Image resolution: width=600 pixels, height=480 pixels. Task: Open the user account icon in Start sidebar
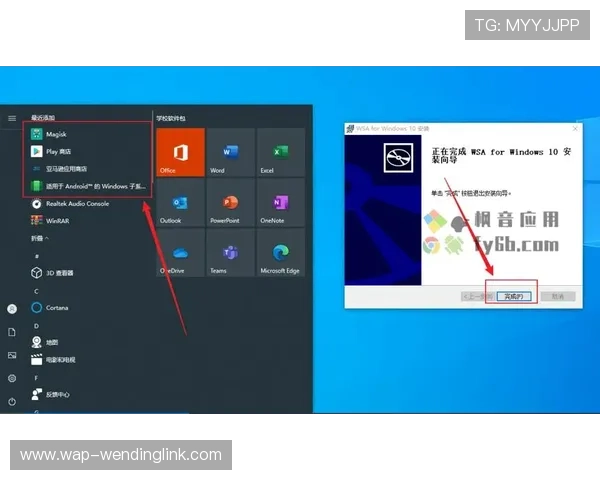click(x=12, y=309)
